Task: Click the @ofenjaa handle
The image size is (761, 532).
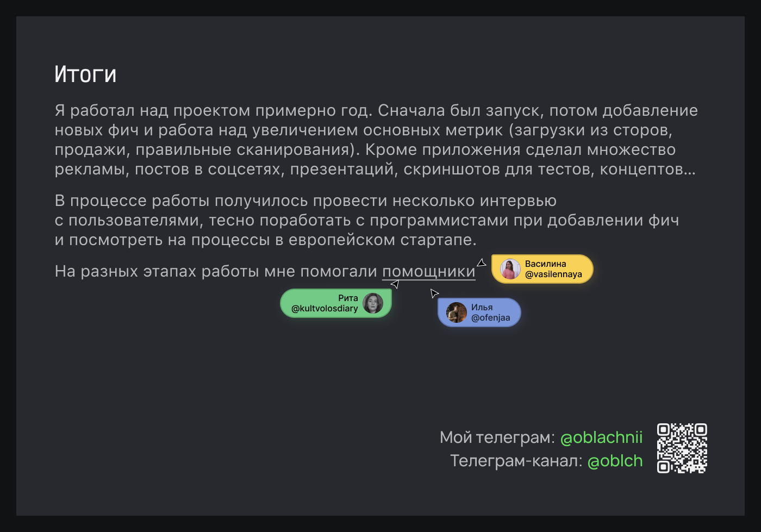Action: pos(490,318)
